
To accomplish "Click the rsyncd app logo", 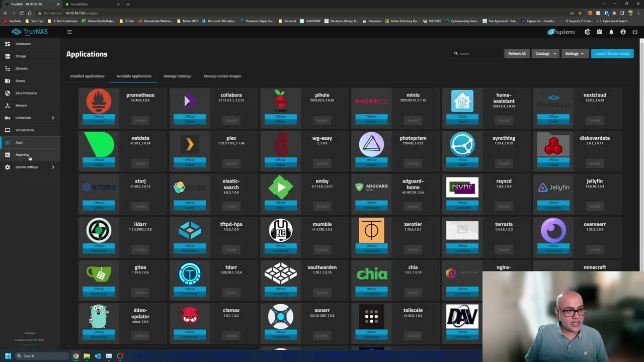I will coord(462,188).
